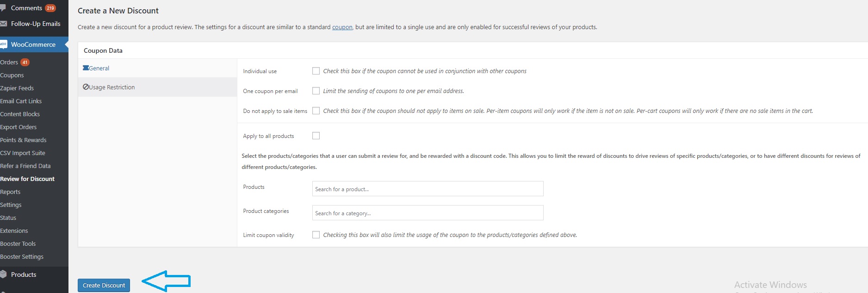Click the Create Discount button

(x=104, y=285)
